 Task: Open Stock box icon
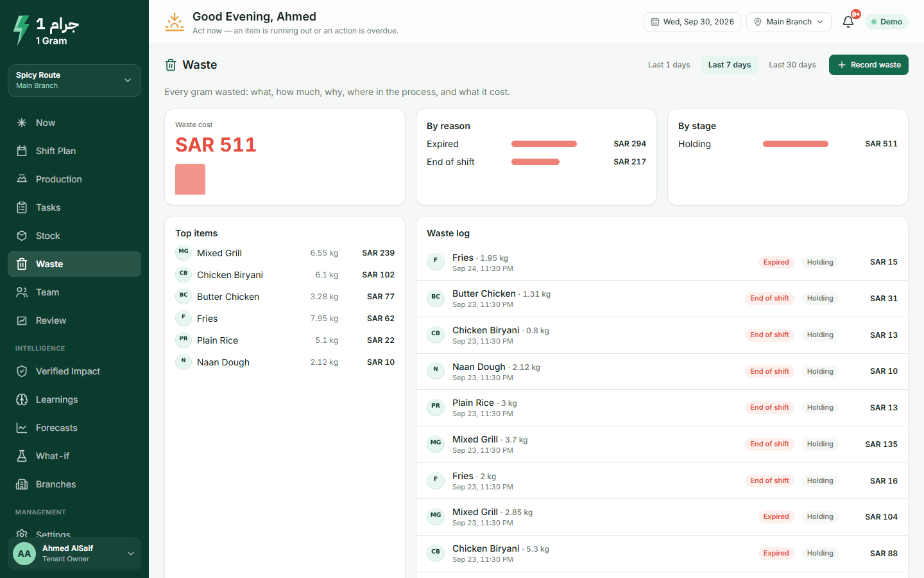pos(22,236)
